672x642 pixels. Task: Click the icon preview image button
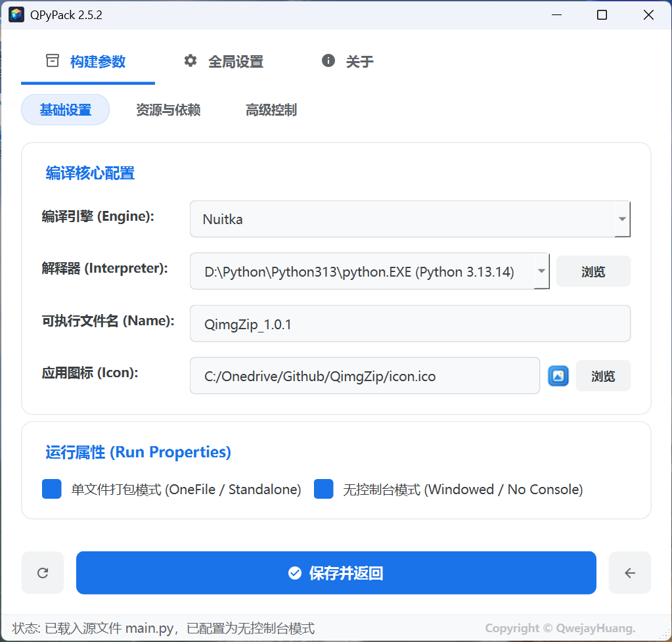(558, 376)
